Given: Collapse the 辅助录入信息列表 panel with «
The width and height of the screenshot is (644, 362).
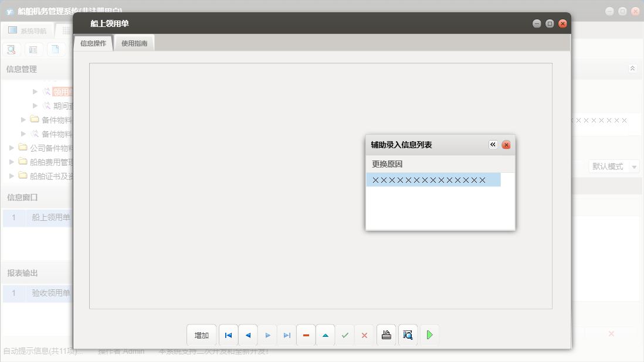Looking at the screenshot, I should 493,145.
